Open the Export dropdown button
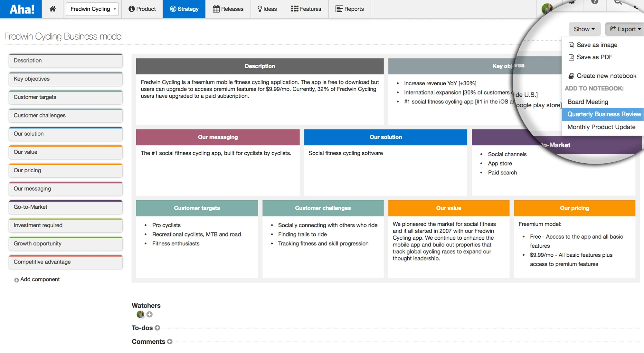The height and width of the screenshot is (353, 644). click(625, 29)
